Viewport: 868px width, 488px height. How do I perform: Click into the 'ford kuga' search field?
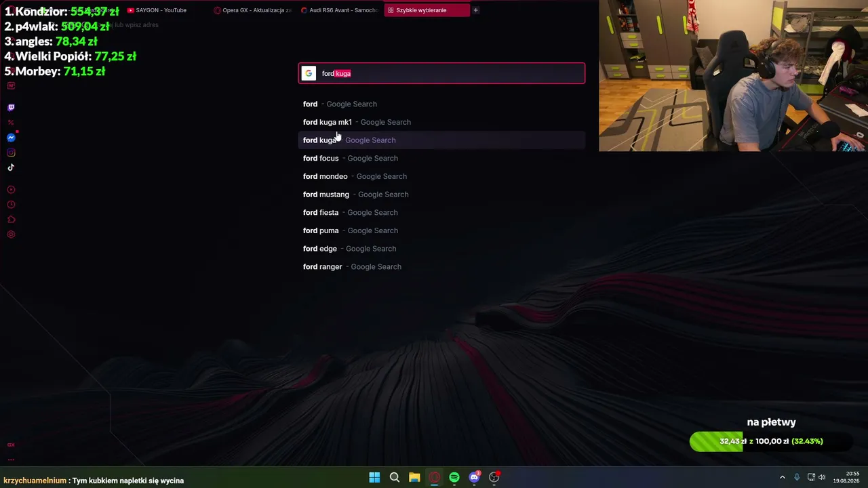(x=441, y=73)
